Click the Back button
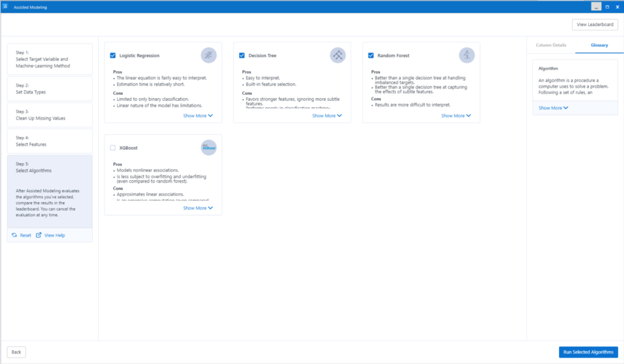624x364 pixels. pos(16,352)
